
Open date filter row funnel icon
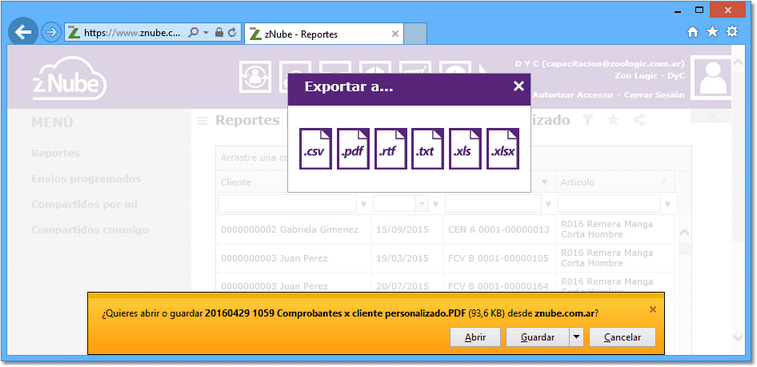click(x=435, y=204)
